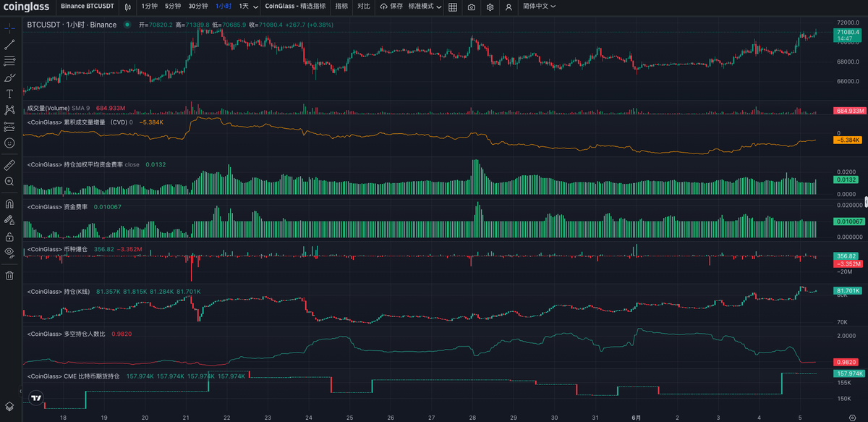868x422 pixels.
Task: Select the ruler measure tool
Action: tap(9, 164)
